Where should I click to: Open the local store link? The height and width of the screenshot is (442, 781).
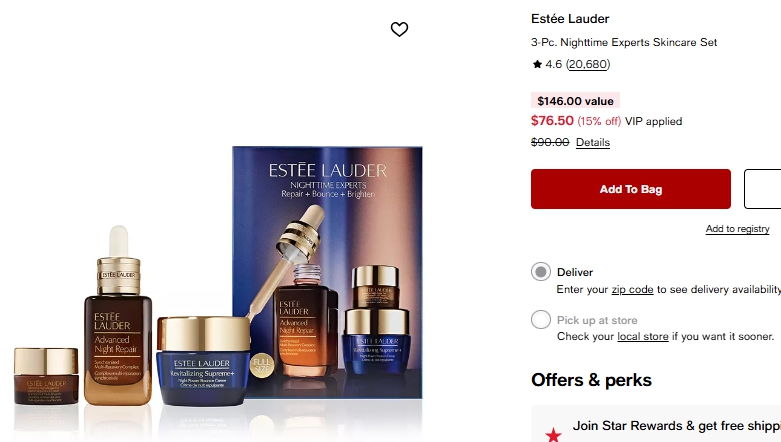[643, 336]
